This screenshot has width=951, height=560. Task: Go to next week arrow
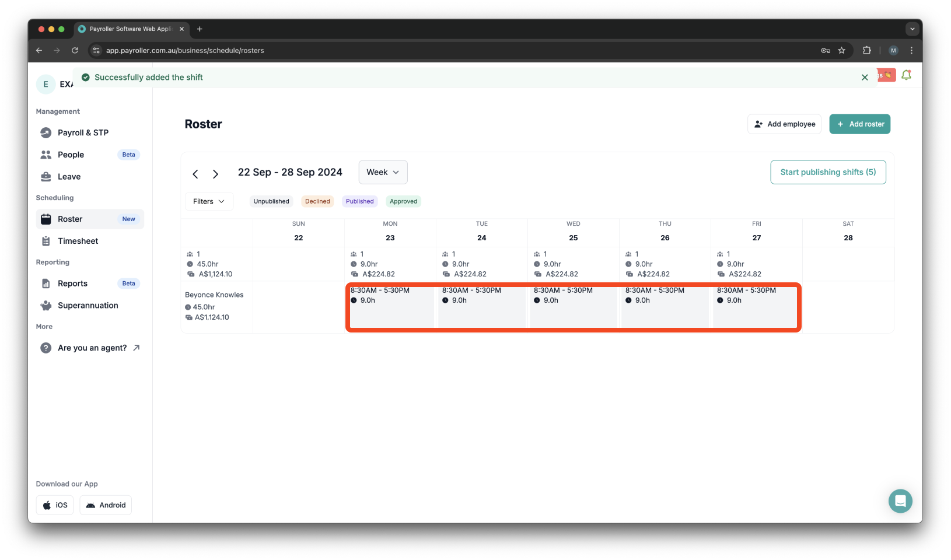[215, 174]
